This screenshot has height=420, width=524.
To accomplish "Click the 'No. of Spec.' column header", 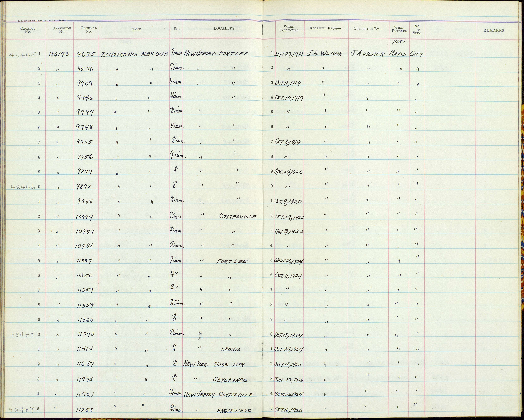I will coord(417,29).
